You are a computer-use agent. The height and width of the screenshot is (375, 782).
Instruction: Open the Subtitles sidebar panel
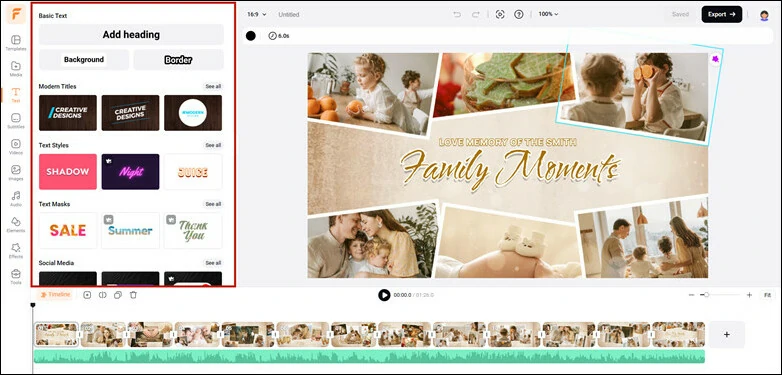[16, 121]
